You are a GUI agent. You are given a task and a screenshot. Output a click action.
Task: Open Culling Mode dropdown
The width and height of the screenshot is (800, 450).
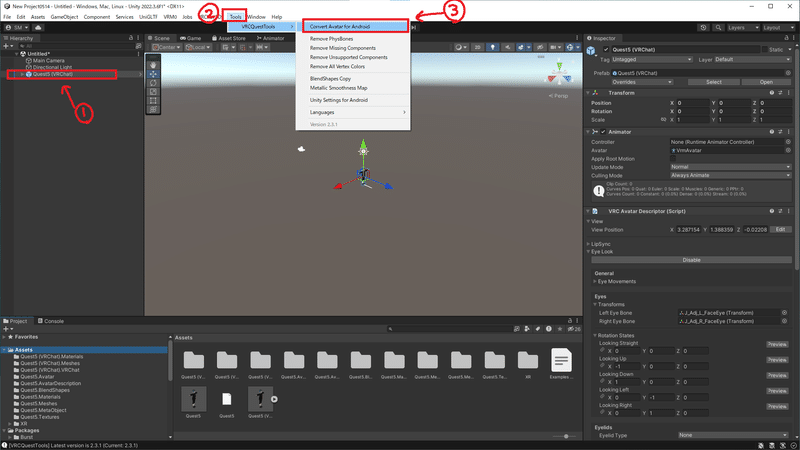pos(731,176)
